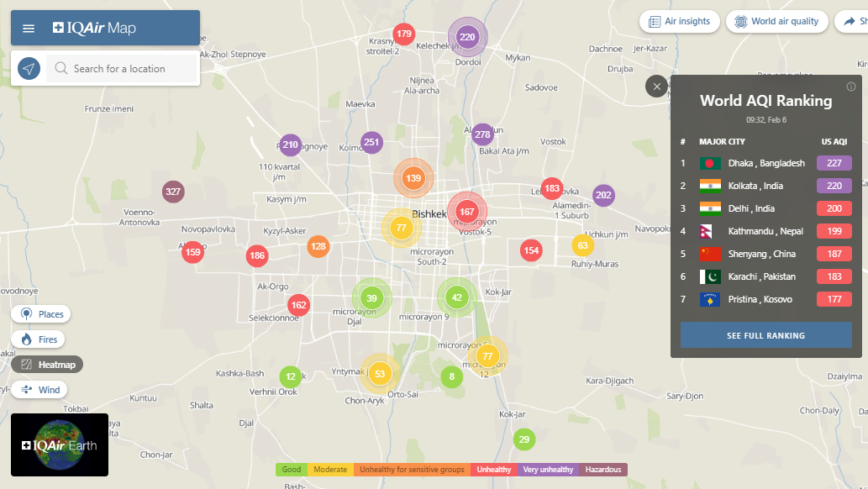The width and height of the screenshot is (868, 489).
Task: Disable the Heatmap layer
Action: (x=47, y=365)
